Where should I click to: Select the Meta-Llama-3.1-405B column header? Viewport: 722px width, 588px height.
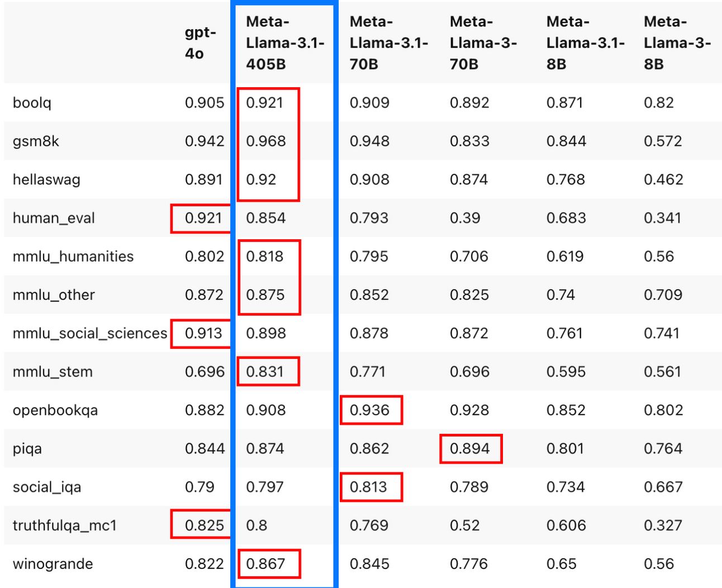point(285,43)
